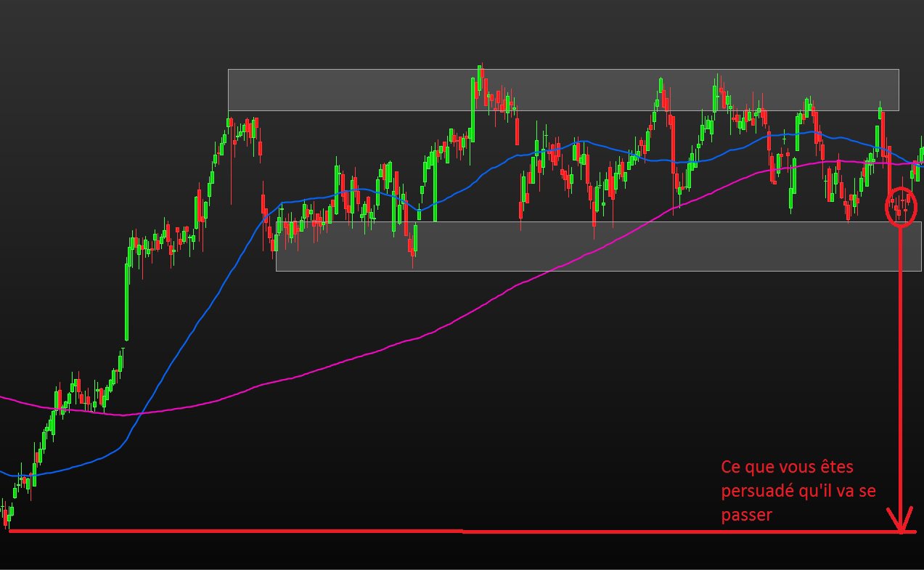924x570 pixels.
Task: Click the red circle highlighting the candles
Action: tap(887, 206)
